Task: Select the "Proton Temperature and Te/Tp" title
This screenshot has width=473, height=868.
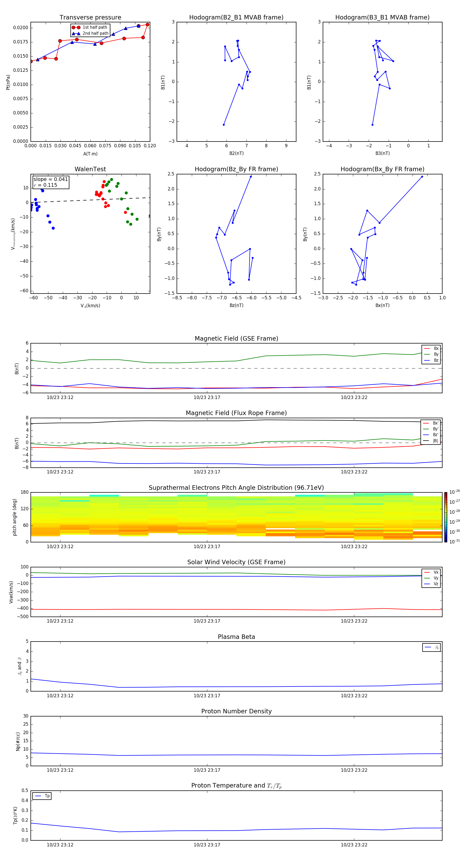Action: pos(236,786)
